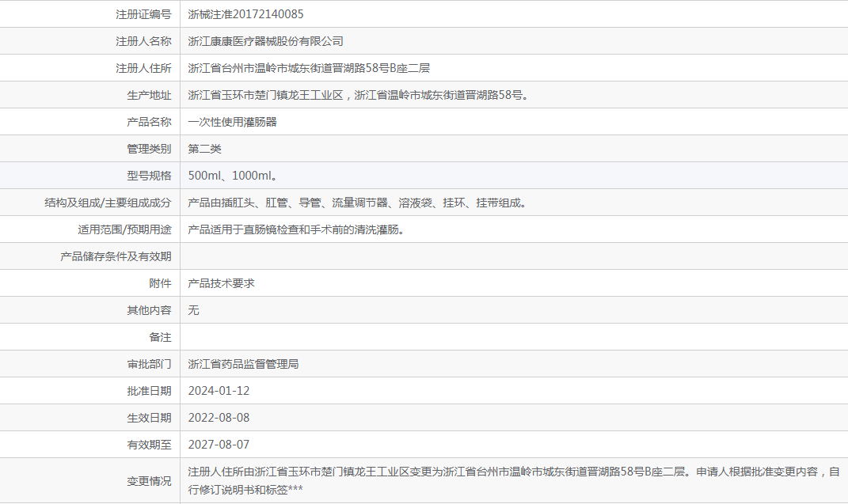Click the 产品储存条件及有效期 row label
The image size is (848, 504).
pyautogui.click(x=116, y=256)
